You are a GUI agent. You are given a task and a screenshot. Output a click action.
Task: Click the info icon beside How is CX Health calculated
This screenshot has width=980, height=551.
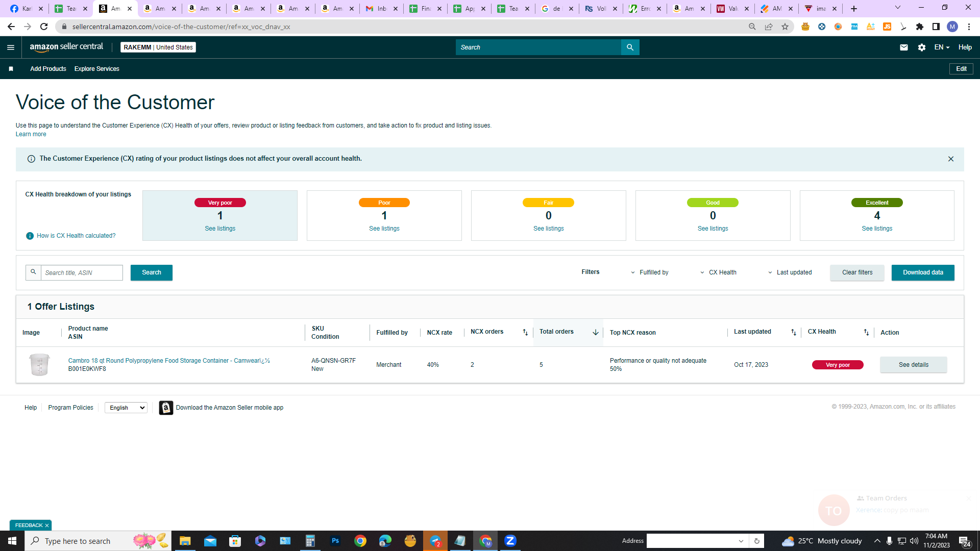pos(30,236)
